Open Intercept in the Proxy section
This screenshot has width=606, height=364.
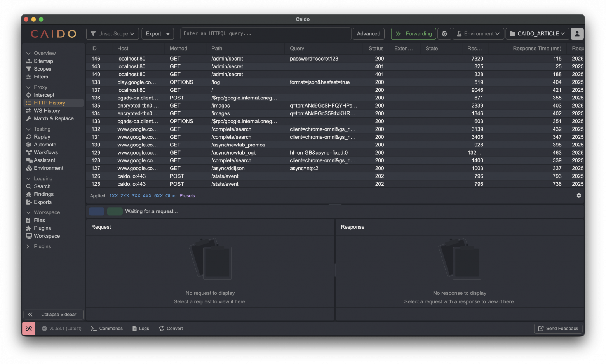(x=44, y=95)
